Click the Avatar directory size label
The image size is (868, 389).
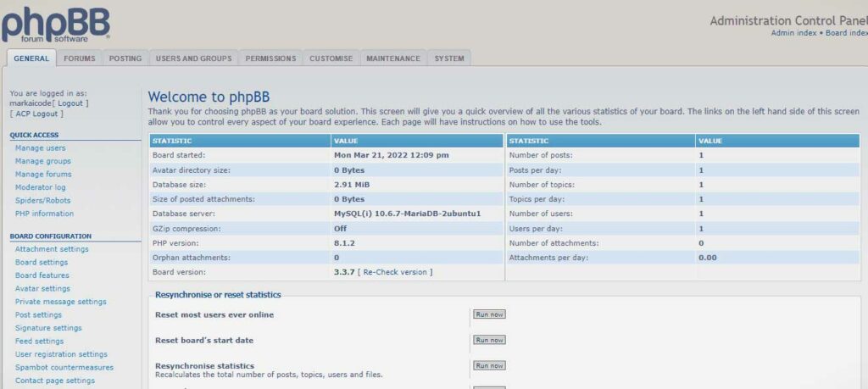pos(192,170)
